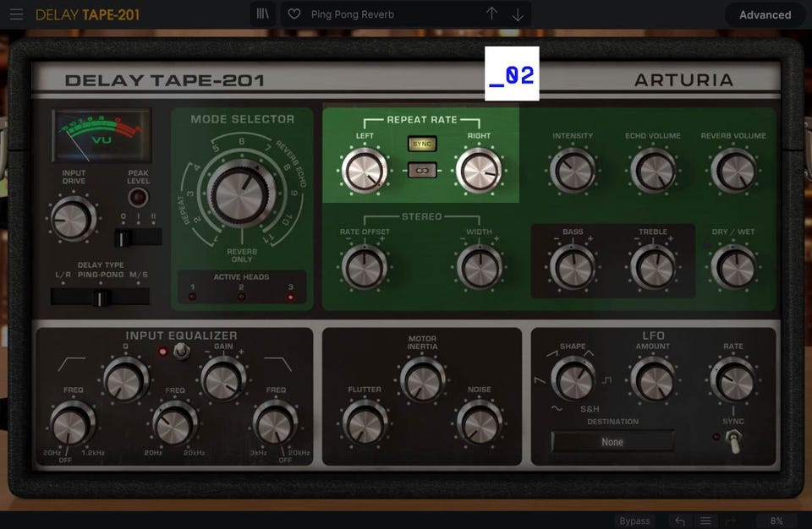Click the M/S delay type label
The height and width of the screenshot is (529, 812).
point(138,275)
